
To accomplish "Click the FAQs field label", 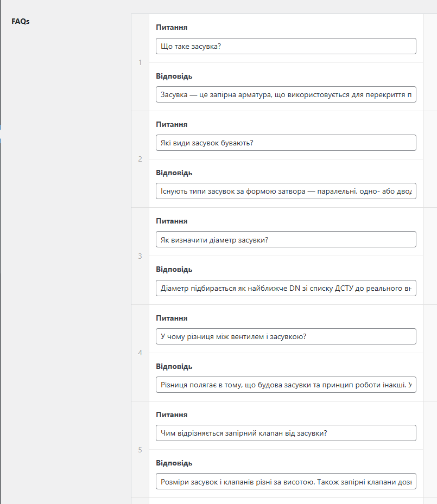I will click(x=21, y=22).
